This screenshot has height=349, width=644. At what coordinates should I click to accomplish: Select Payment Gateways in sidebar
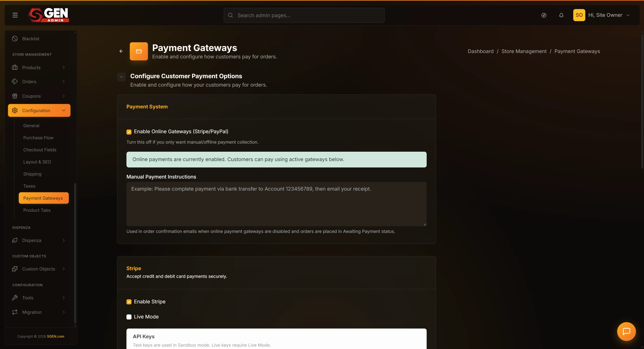(43, 198)
